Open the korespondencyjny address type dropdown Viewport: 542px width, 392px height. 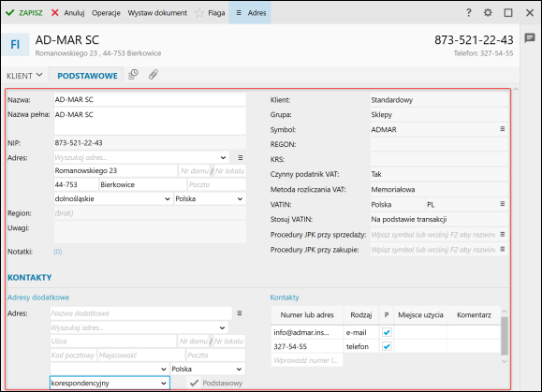(x=110, y=383)
